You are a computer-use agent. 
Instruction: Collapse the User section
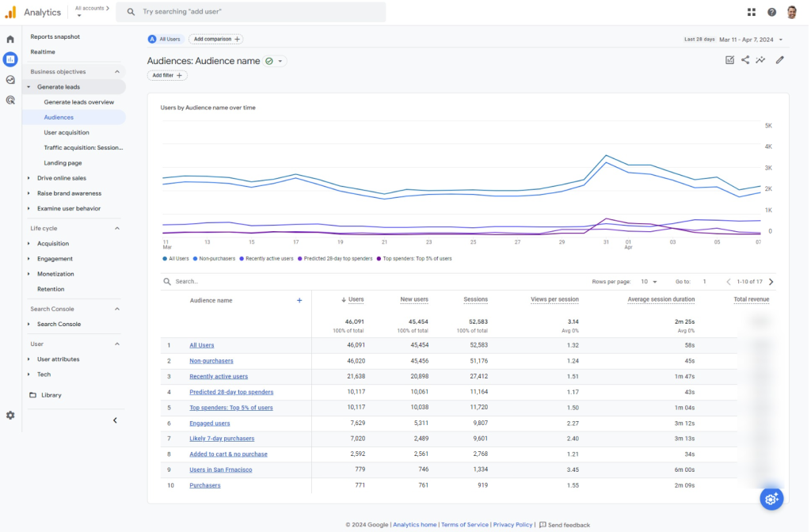[117, 344]
